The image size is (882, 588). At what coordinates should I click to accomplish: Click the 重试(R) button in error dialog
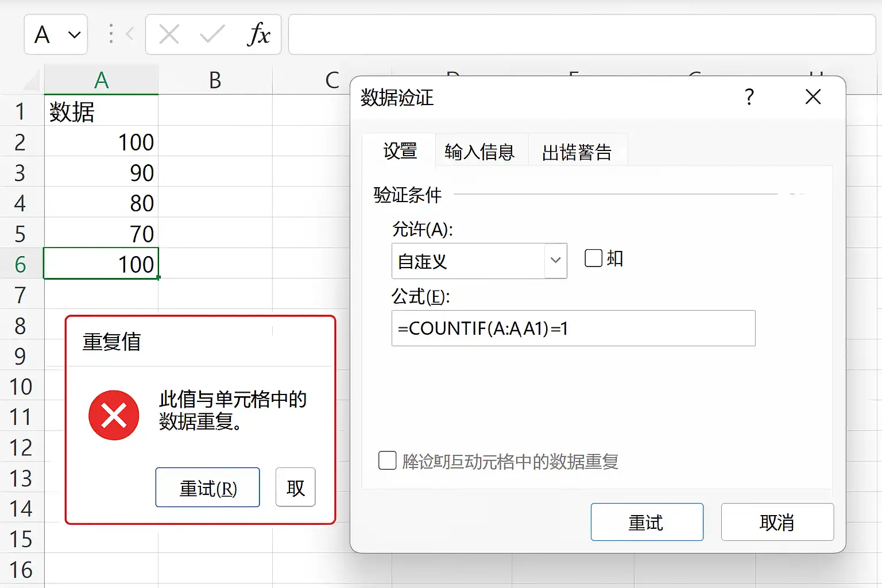click(x=208, y=488)
